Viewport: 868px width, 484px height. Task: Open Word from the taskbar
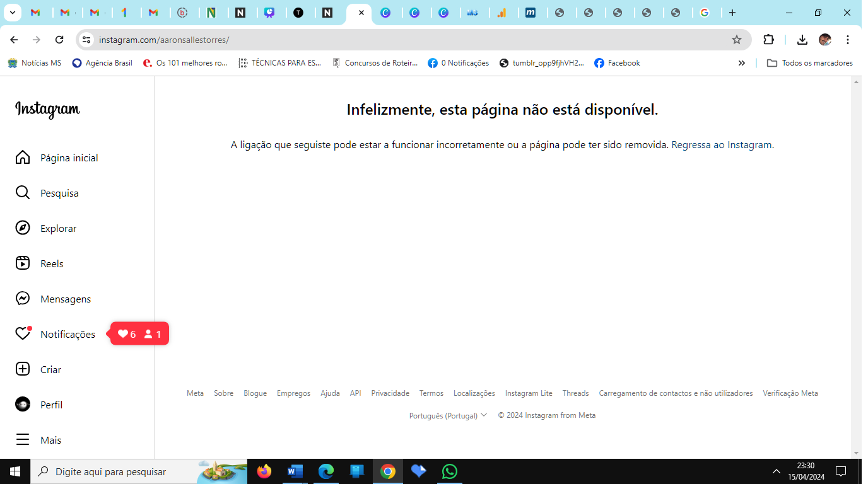coord(295,471)
